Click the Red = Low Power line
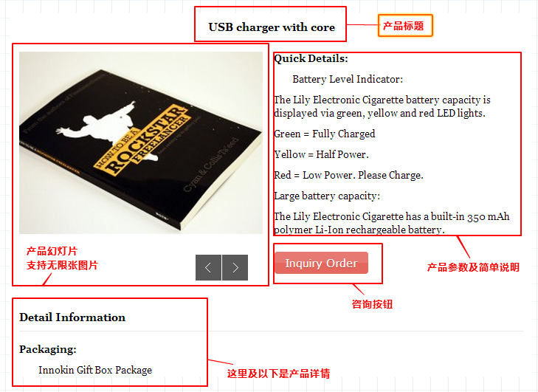The height and width of the screenshot is (392, 538). point(348,175)
